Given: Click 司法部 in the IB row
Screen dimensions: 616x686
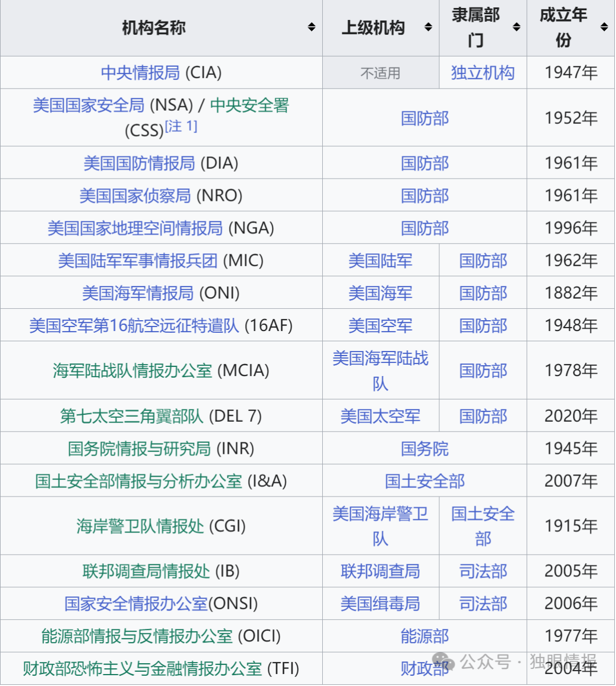Looking at the screenshot, I should (483, 571).
